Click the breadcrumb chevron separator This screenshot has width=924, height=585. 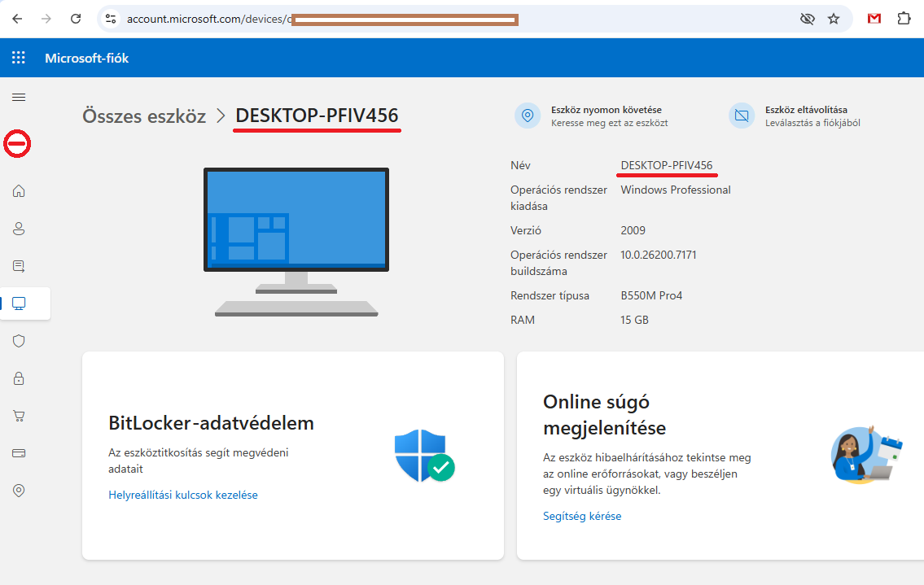tap(221, 116)
